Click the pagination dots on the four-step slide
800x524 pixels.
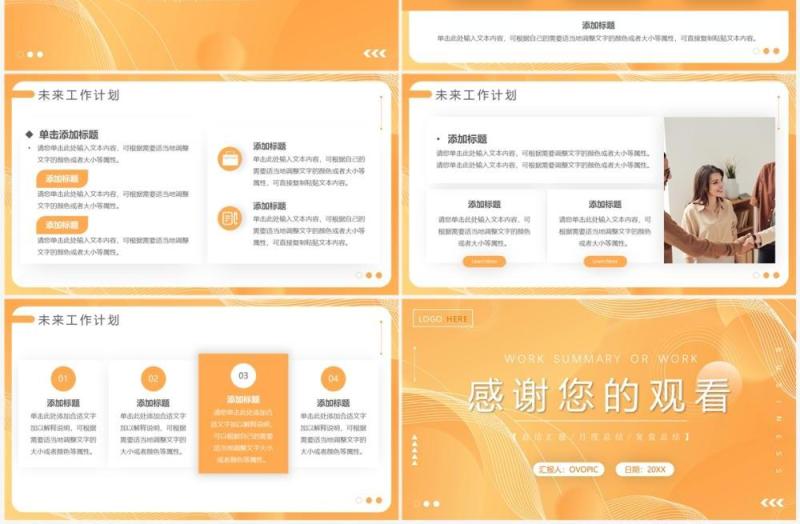[x=369, y=500]
